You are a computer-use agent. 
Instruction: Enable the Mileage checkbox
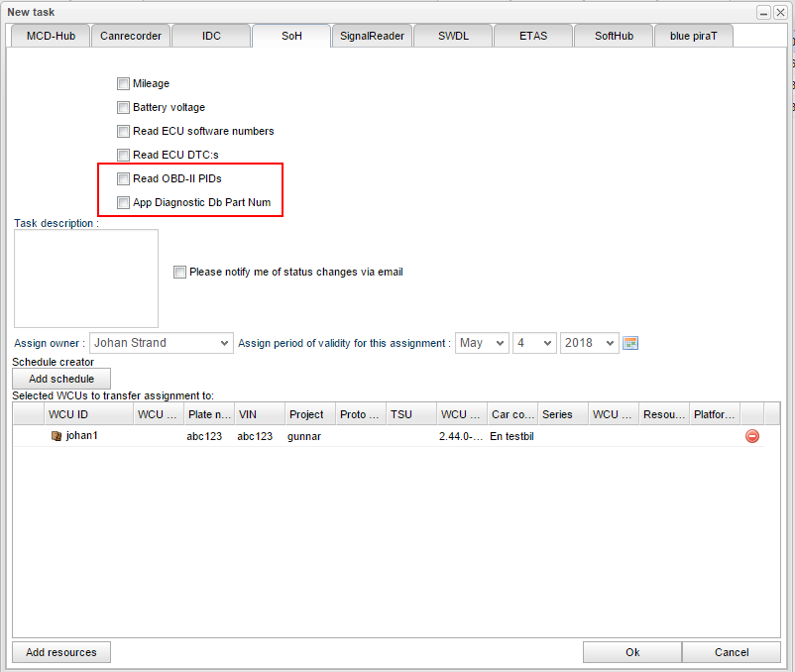coord(123,84)
